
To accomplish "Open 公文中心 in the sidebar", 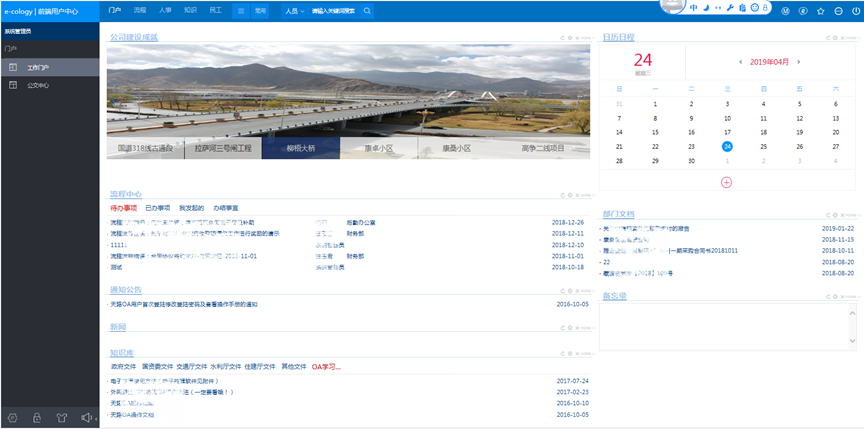I will 50,85.
